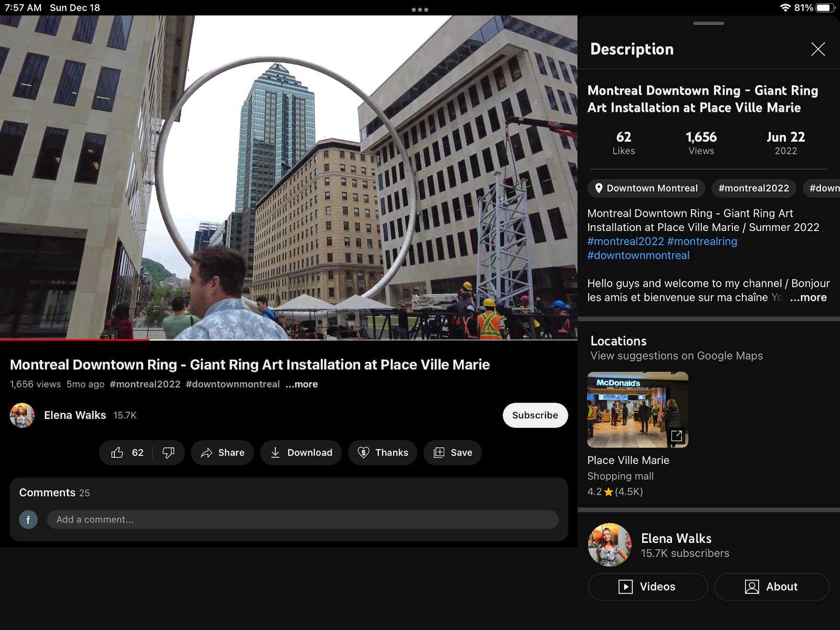View Elena Walks channel Videos
This screenshot has height=630, width=840.
pyautogui.click(x=648, y=586)
